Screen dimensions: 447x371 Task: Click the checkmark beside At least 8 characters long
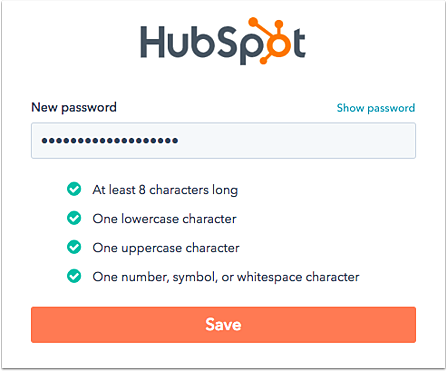click(x=74, y=189)
